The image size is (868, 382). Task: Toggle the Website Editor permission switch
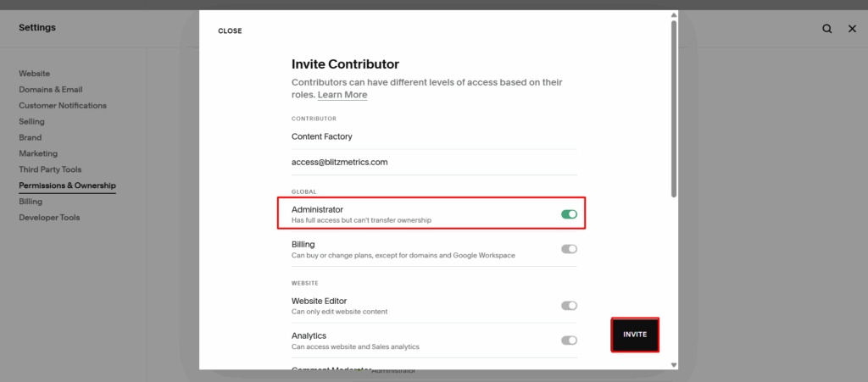[569, 306]
